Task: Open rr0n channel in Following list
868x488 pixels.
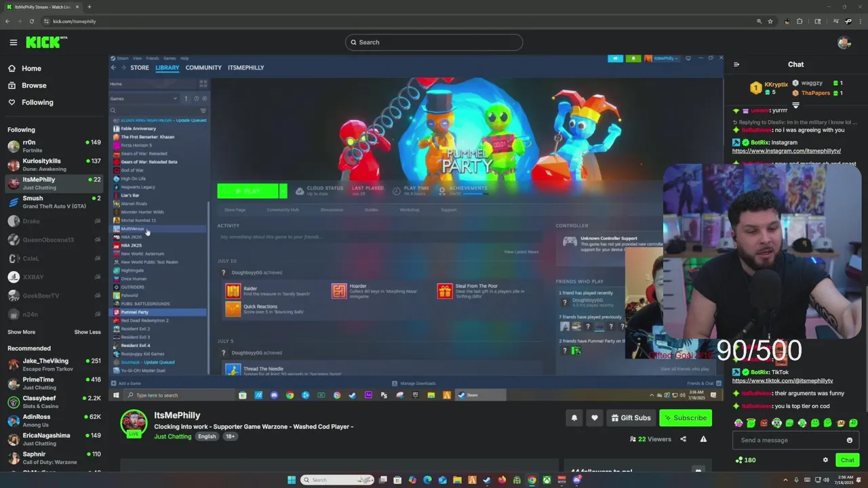Action: (54, 146)
